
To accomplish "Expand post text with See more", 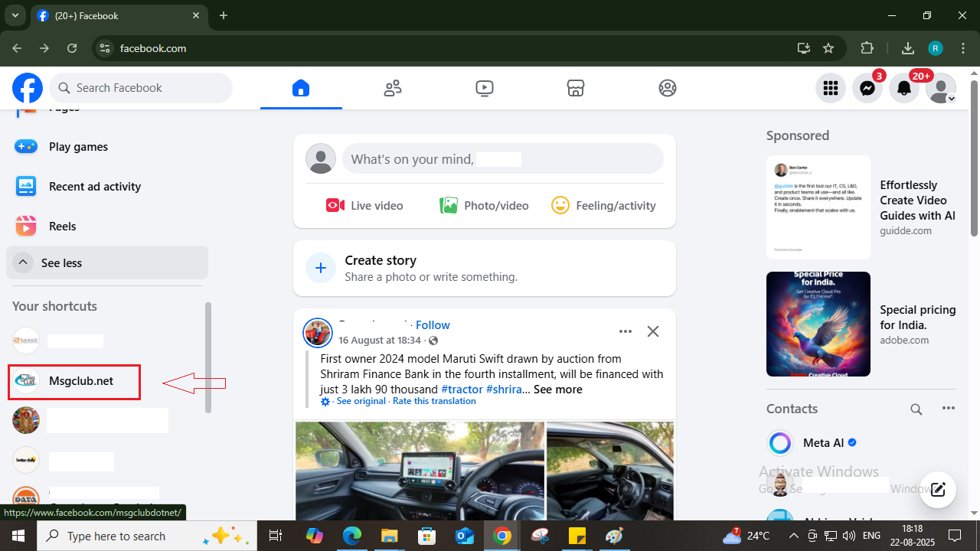I will coord(557,390).
